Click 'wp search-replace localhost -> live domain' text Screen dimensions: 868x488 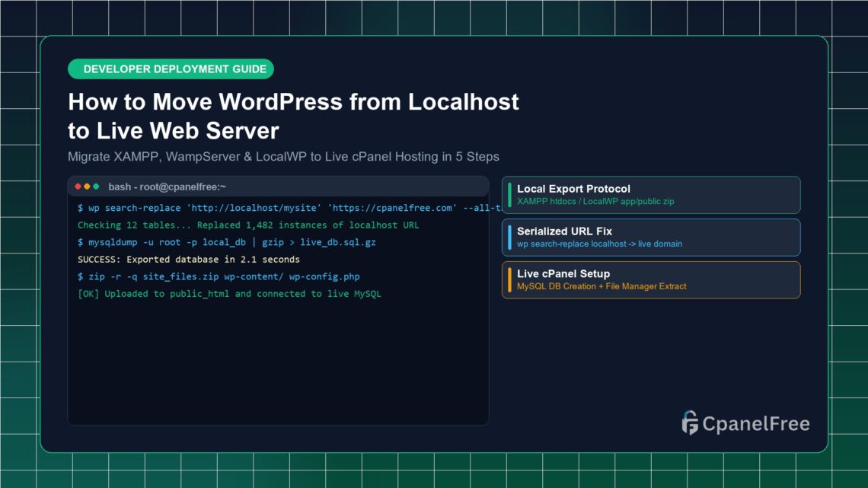pos(599,244)
